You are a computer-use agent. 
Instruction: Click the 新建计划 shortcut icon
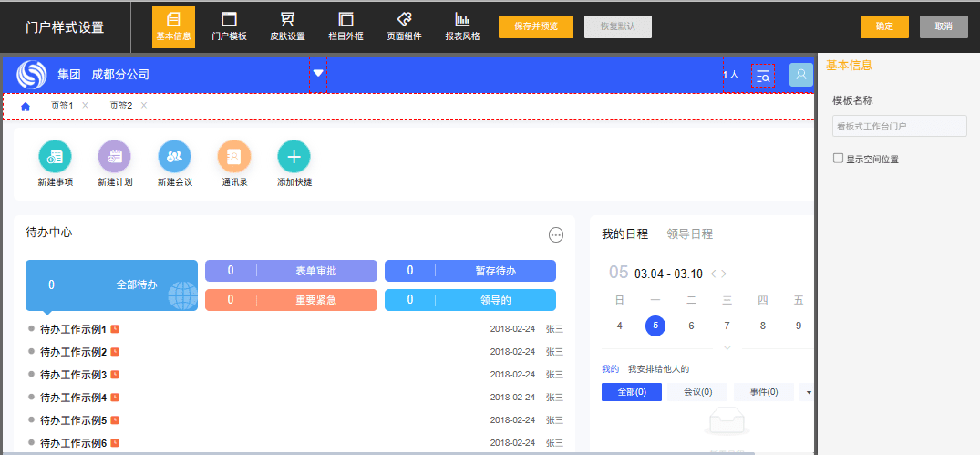coord(114,156)
